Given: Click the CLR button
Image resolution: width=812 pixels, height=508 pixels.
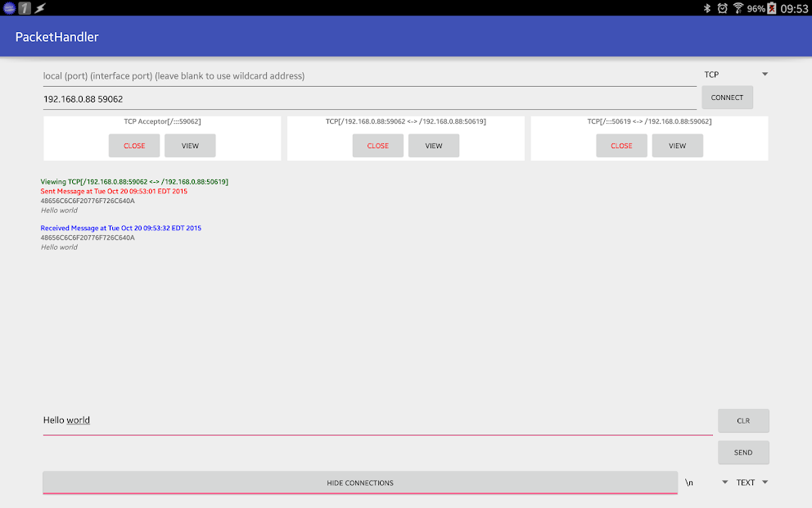Looking at the screenshot, I should point(743,420).
